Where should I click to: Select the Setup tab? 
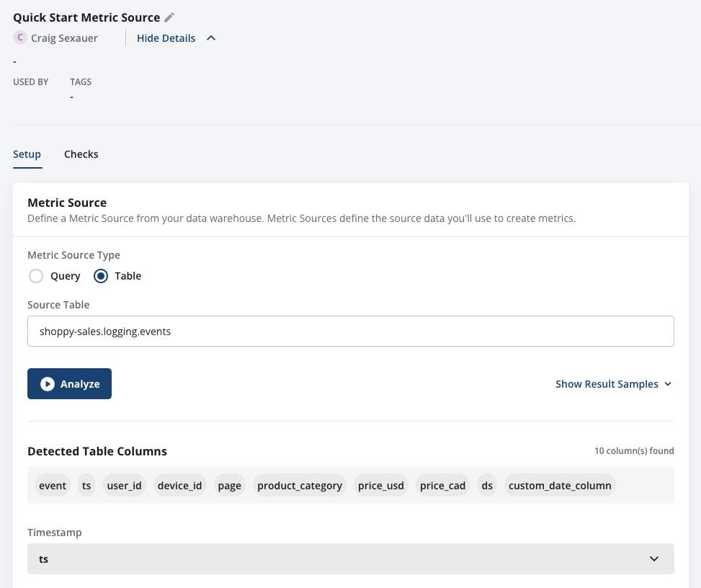[x=27, y=153]
